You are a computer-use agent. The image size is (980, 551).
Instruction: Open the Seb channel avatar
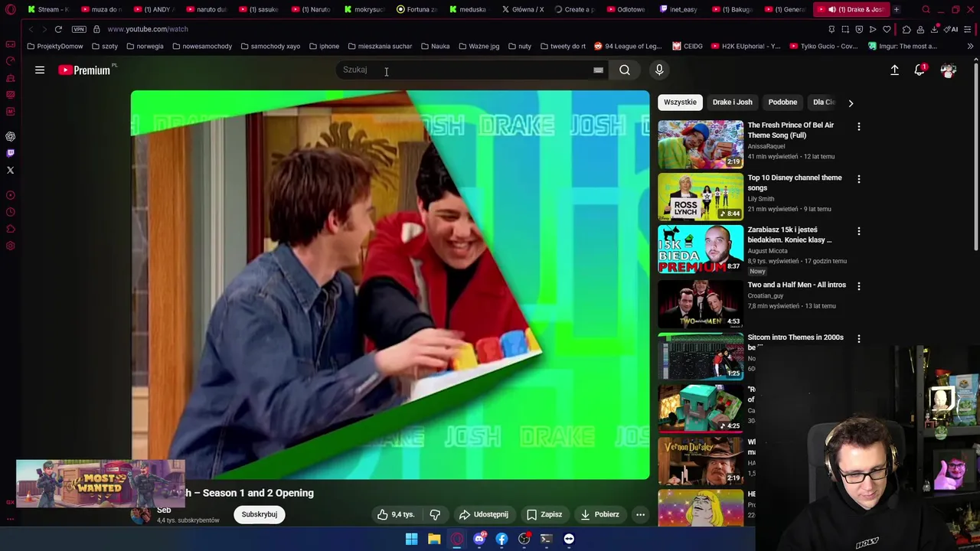pyautogui.click(x=141, y=514)
